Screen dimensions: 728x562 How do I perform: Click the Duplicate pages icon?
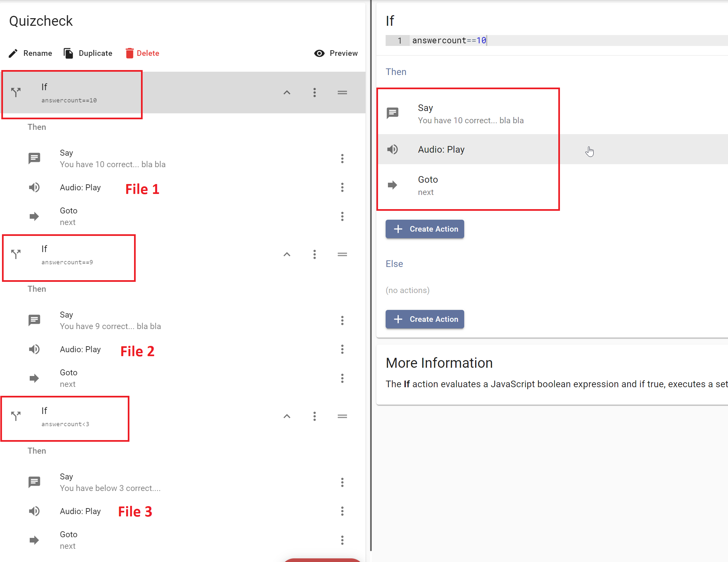68,54
